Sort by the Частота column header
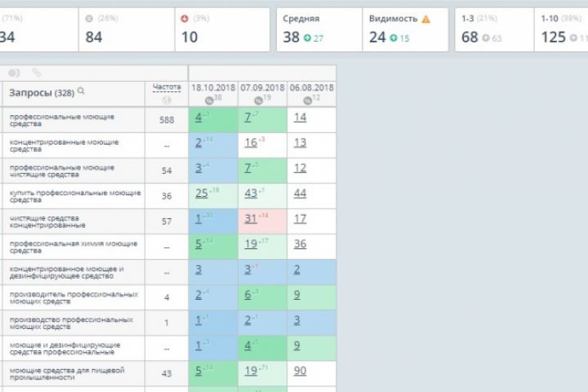 click(x=167, y=87)
